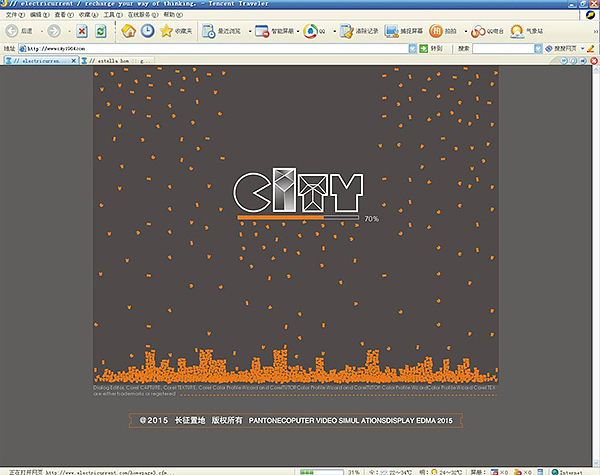Expand the smart block (智能屏蔽) dropdown arrow
Screen dimensions: 600x475
pyautogui.click(x=298, y=31)
